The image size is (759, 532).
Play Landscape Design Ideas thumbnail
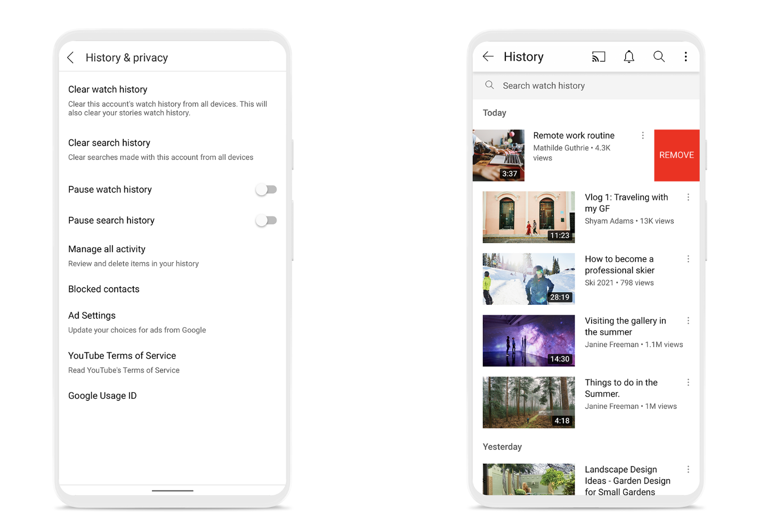tap(529, 479)
